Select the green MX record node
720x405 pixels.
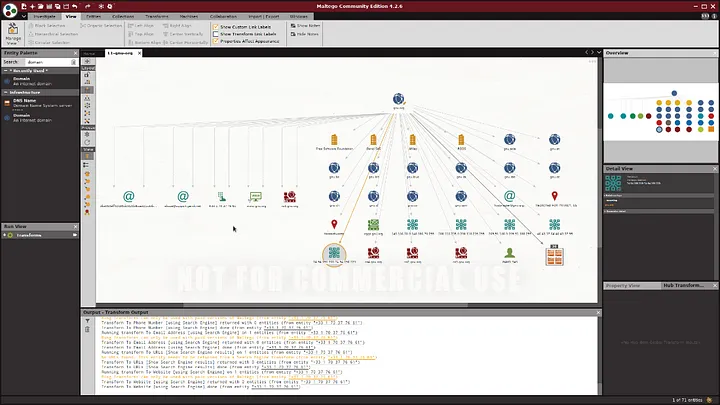point(373,225)
